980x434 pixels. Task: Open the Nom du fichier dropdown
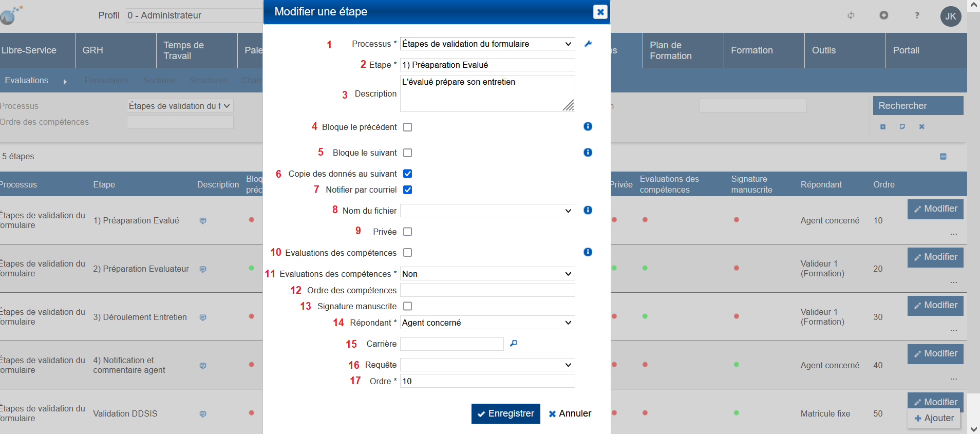click(487, 211)
